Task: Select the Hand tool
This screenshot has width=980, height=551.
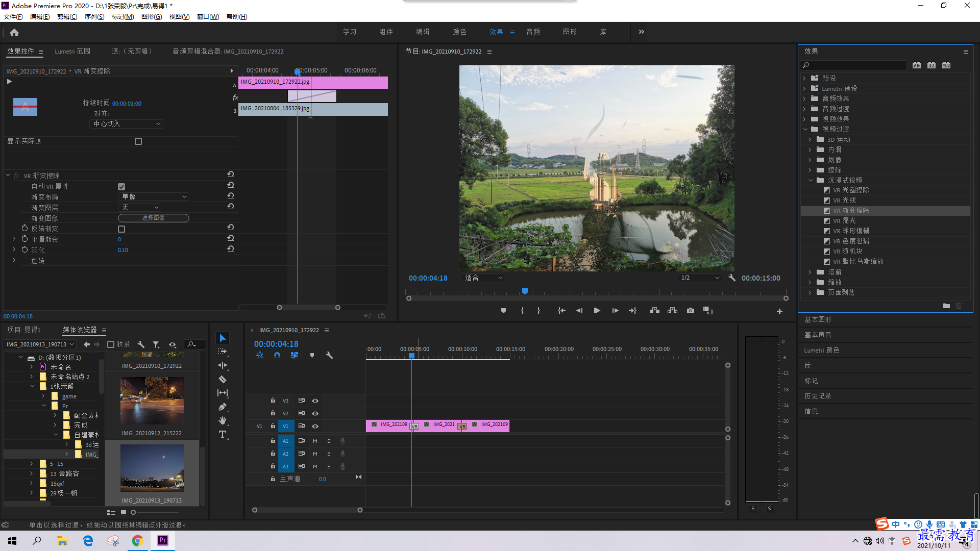Action: [x=223, y=420]
